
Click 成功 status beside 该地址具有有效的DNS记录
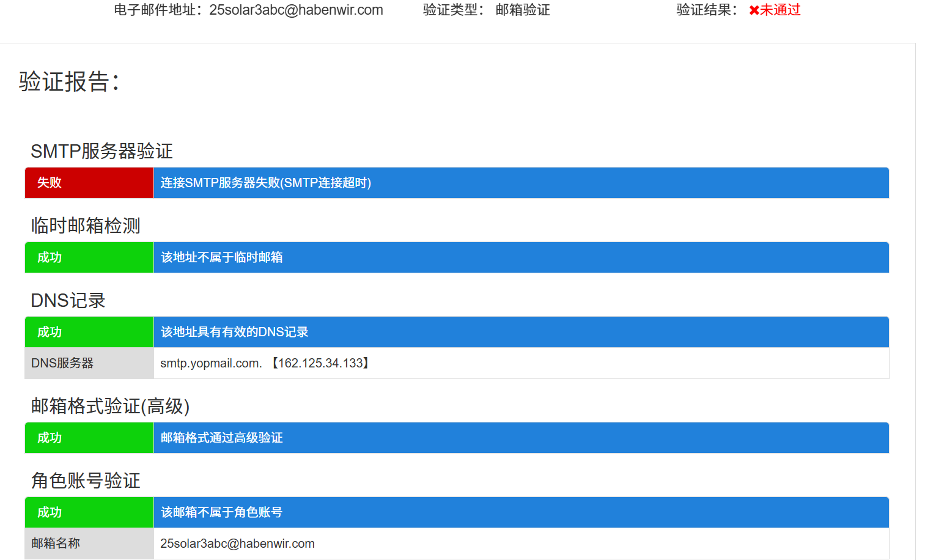click(x=89, y=332)
